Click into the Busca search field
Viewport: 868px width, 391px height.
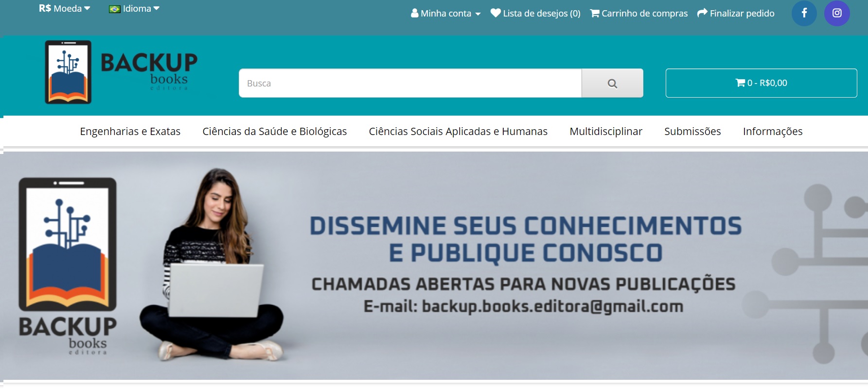(x=410, y=83)
